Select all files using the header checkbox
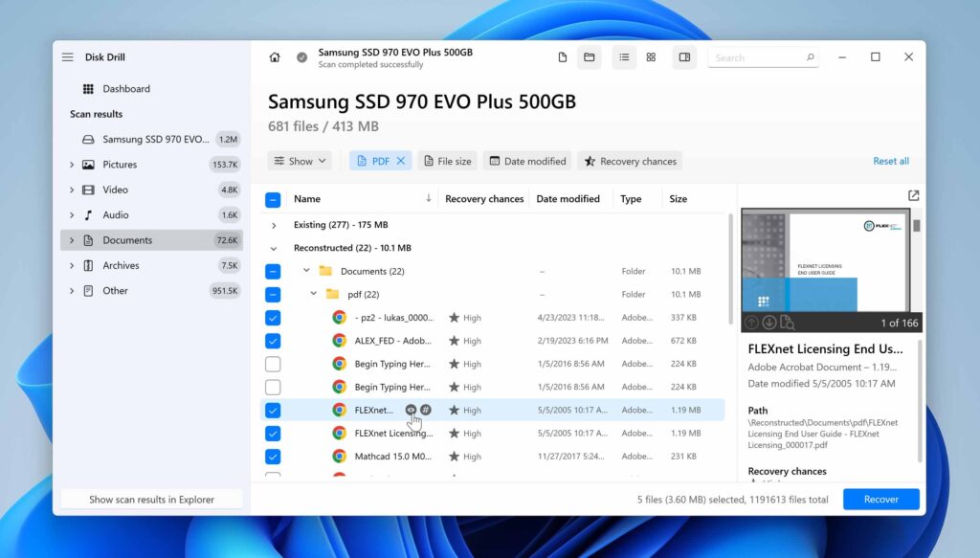The image size is (980, 558). 273,198
